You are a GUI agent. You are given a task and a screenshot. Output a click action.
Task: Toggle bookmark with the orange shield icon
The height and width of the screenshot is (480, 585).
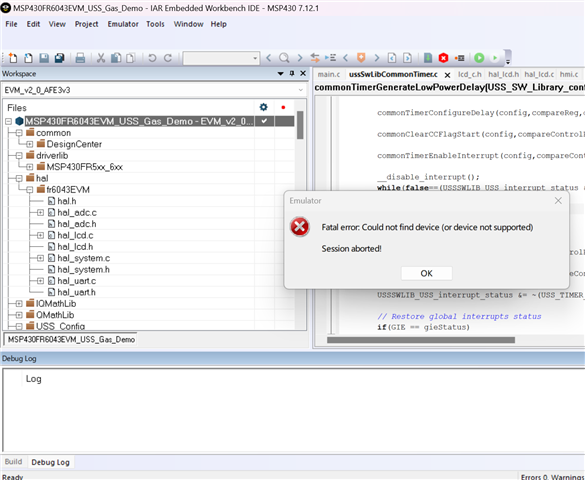(361, 58)
